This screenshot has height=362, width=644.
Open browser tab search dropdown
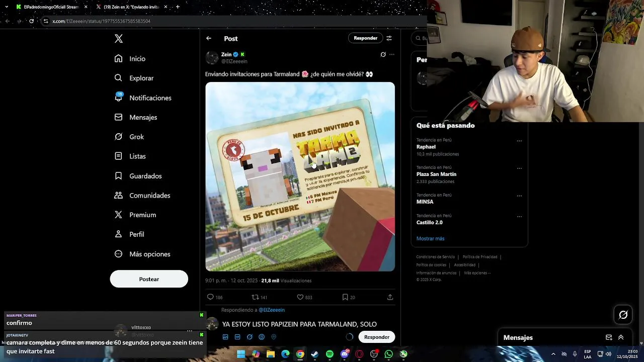coord(6,7)
